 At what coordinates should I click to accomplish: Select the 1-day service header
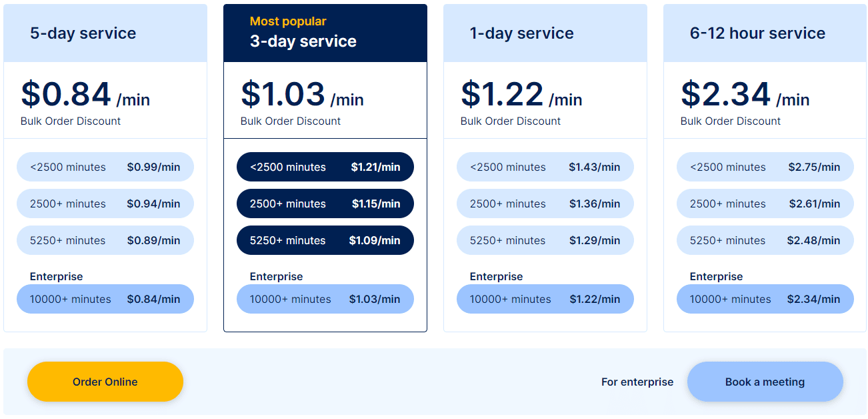545,33
